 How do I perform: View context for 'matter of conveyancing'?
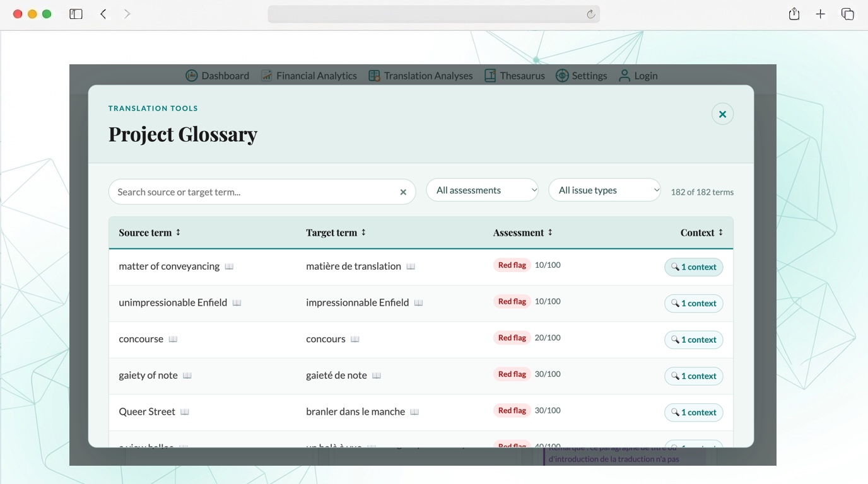point(694,267)
